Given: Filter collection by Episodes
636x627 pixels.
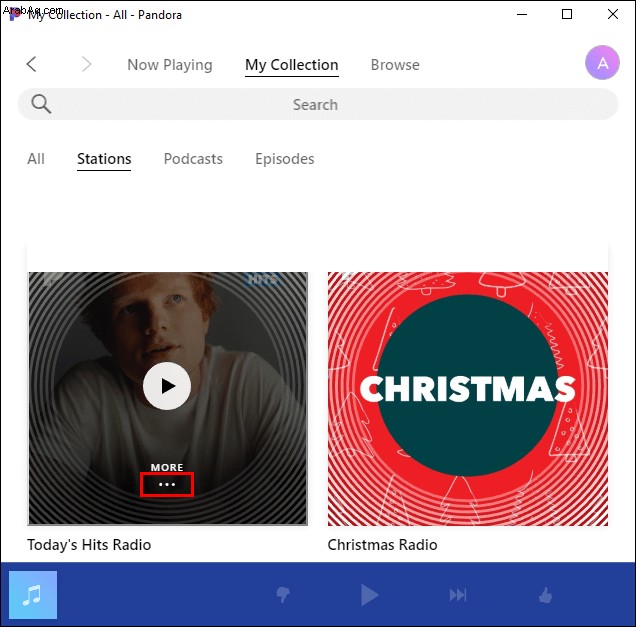Looking at the screenshot, I should [x=285, y=159].
